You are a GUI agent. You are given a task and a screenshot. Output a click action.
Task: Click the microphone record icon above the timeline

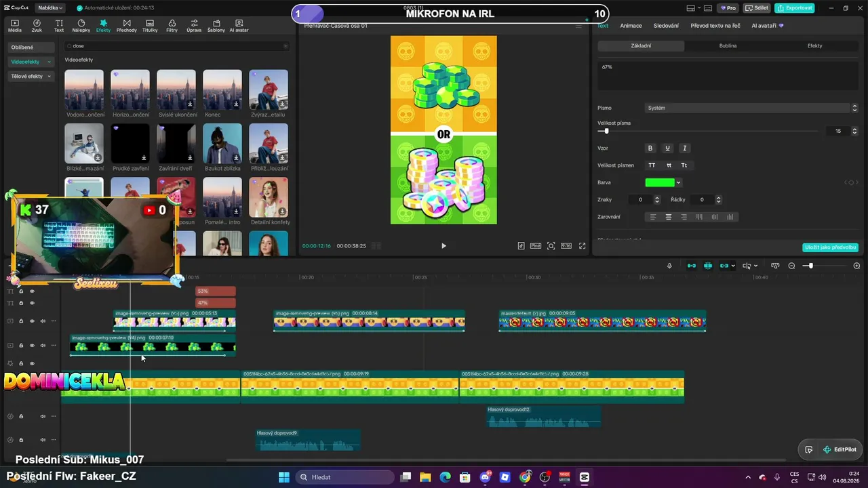(669, 266)
